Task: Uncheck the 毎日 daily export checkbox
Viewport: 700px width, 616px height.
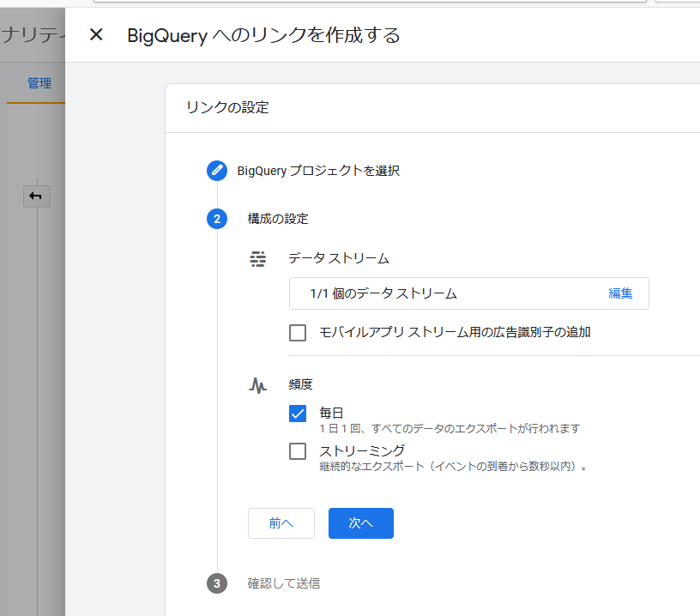Action: pos(298,414)
